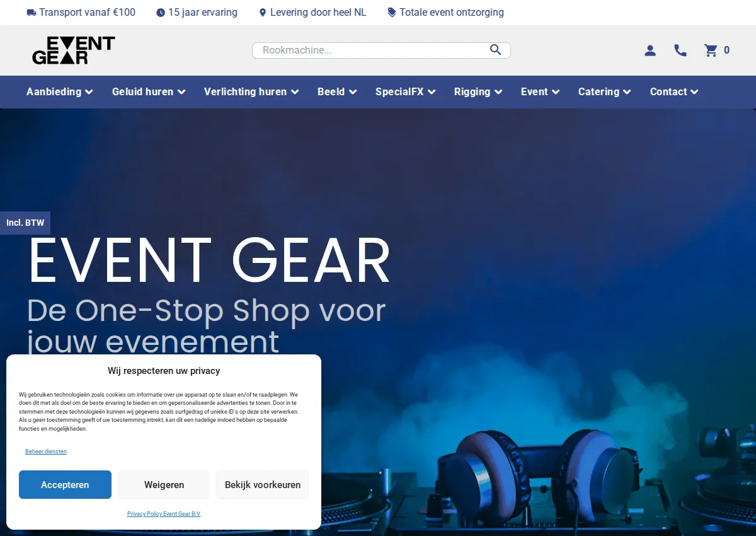The height and width of the screenshot is (536, 756).
Task: Expand the Event chevron
Action: [556, 92]
